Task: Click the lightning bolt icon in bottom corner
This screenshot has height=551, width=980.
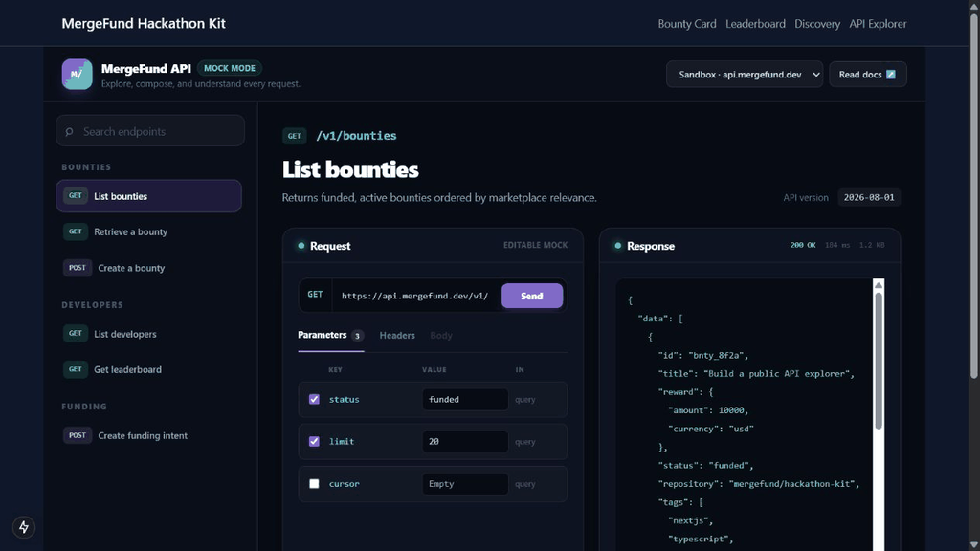Action: pos(24,527)
